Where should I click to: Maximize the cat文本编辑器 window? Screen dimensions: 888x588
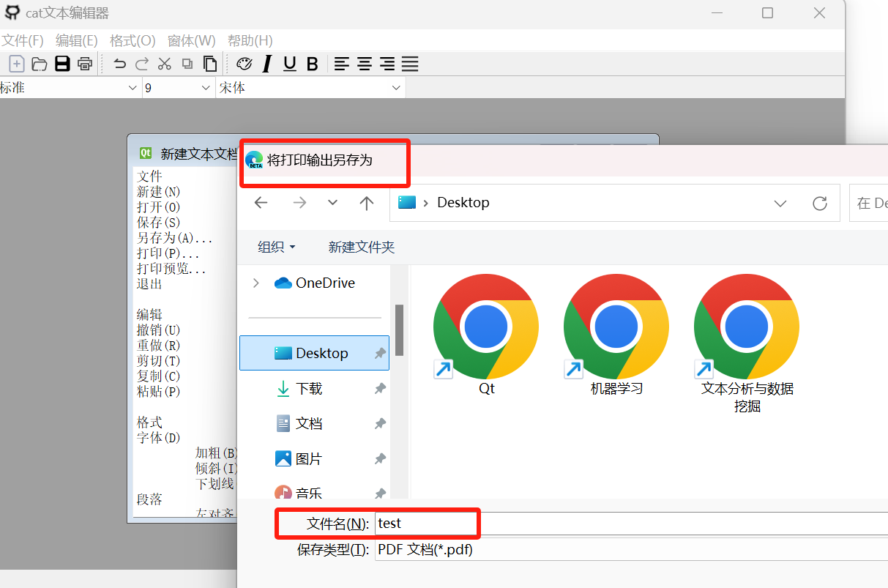point(767,13)
